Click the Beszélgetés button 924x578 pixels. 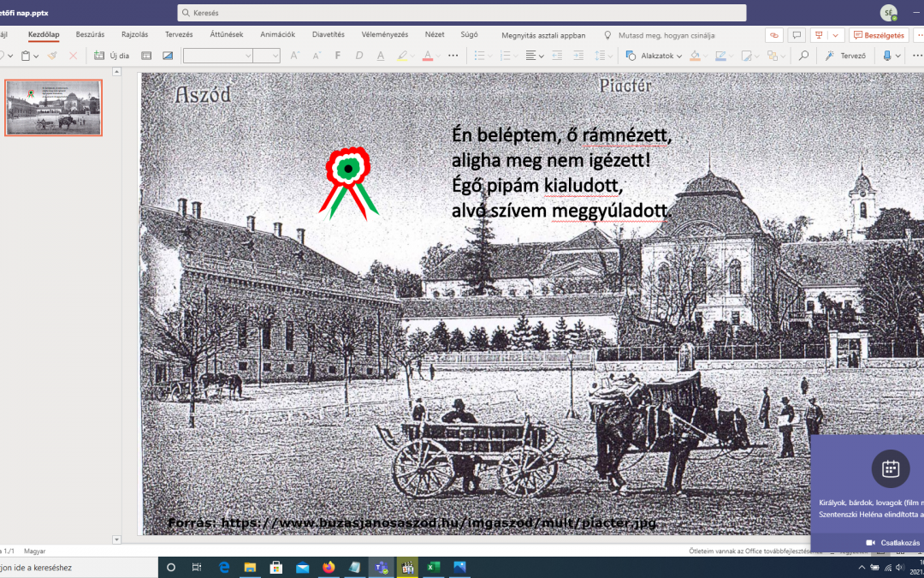point(879,35)
